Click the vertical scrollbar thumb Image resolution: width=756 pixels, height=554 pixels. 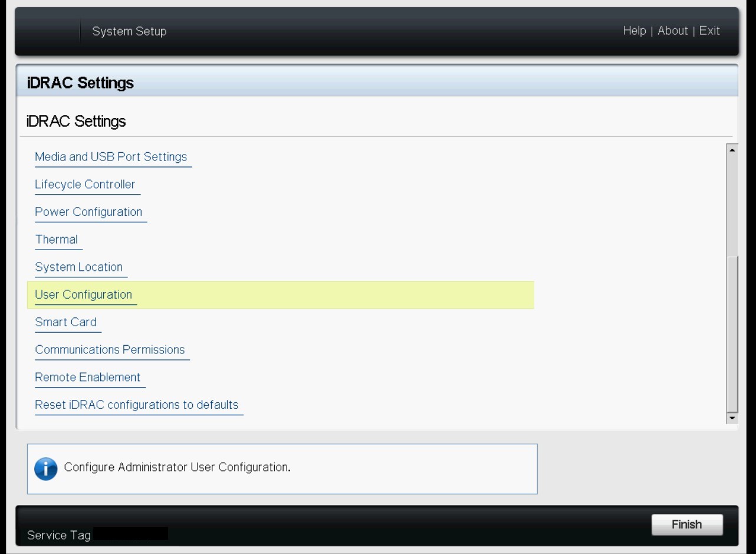tap(732, 333)
